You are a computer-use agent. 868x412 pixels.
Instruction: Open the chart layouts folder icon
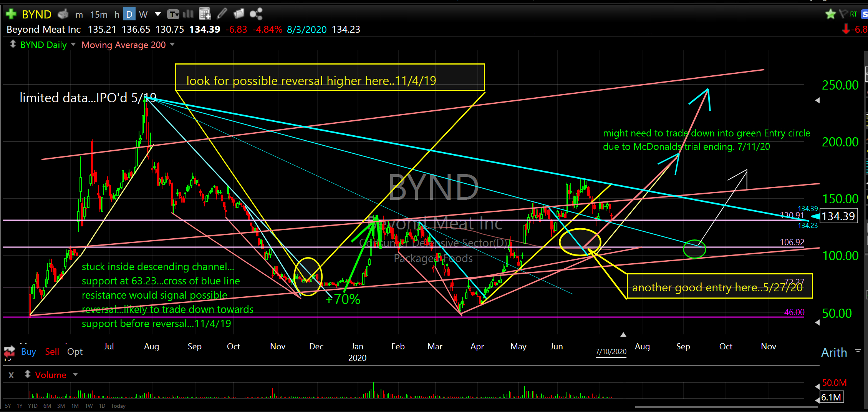tap(239, 14)
